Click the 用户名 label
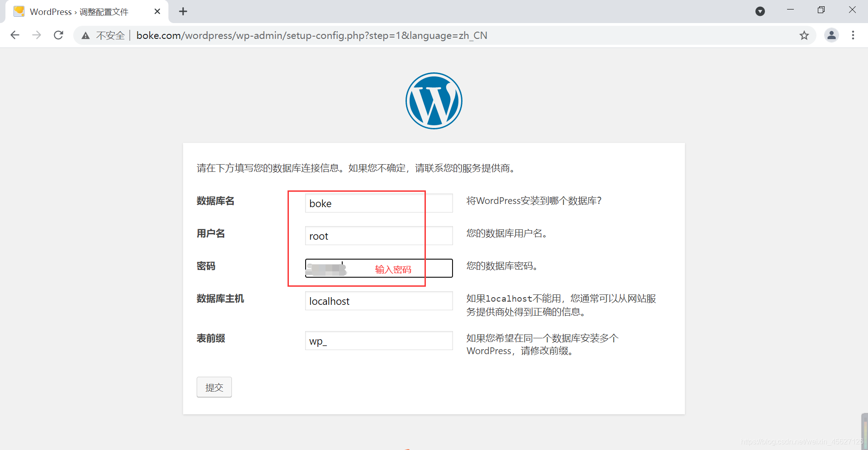This screenshot has width=868, height=450. pyautogui.click(x=211, y=233)
